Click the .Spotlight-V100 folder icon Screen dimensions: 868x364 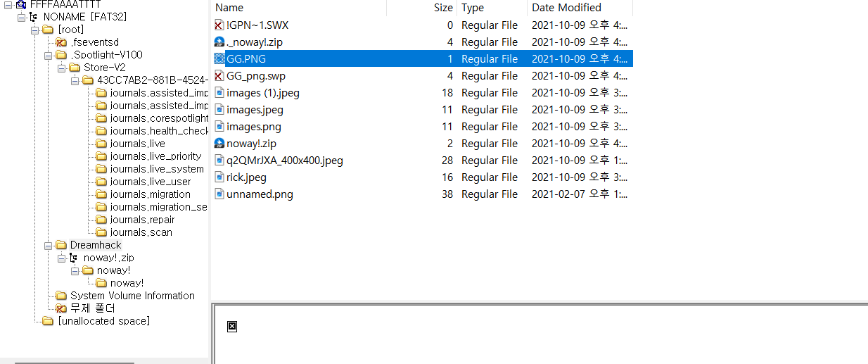61,55
